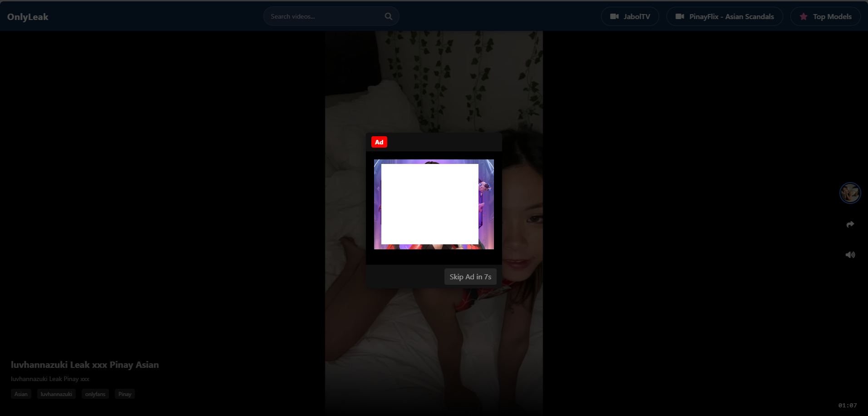Mute the video using the speaker icon
This screenshot has height=416, width=868.
point(849,254)
